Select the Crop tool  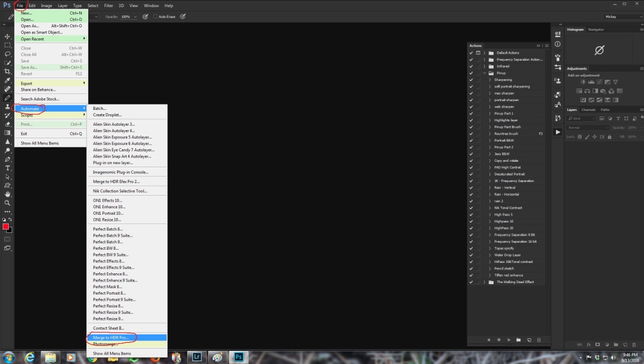click(x=8, y=72)
